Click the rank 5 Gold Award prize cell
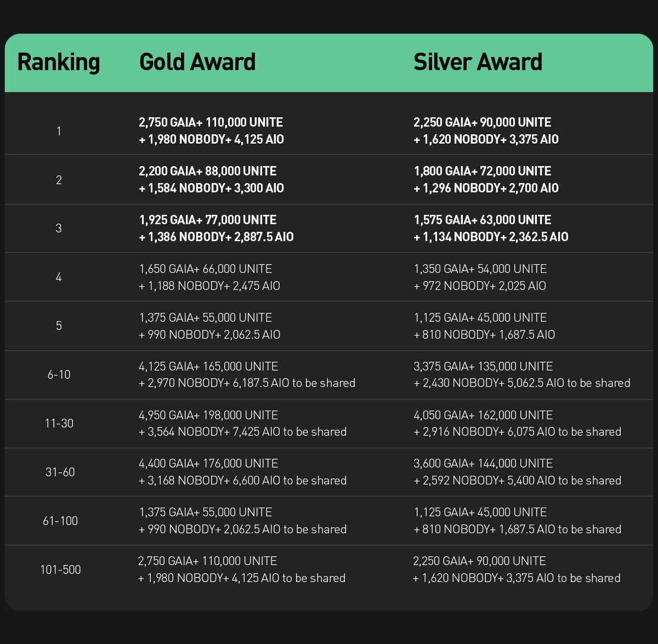658x644 pixels. [x=209, y=326]
